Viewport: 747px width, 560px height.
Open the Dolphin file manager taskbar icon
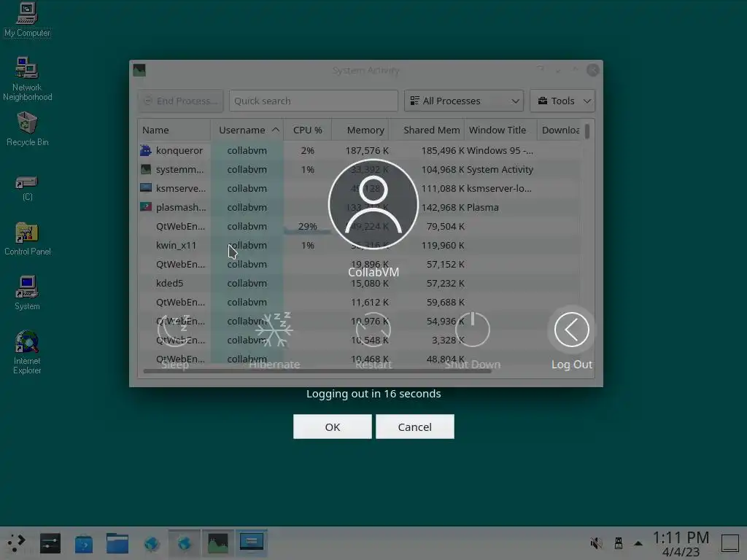117,543
